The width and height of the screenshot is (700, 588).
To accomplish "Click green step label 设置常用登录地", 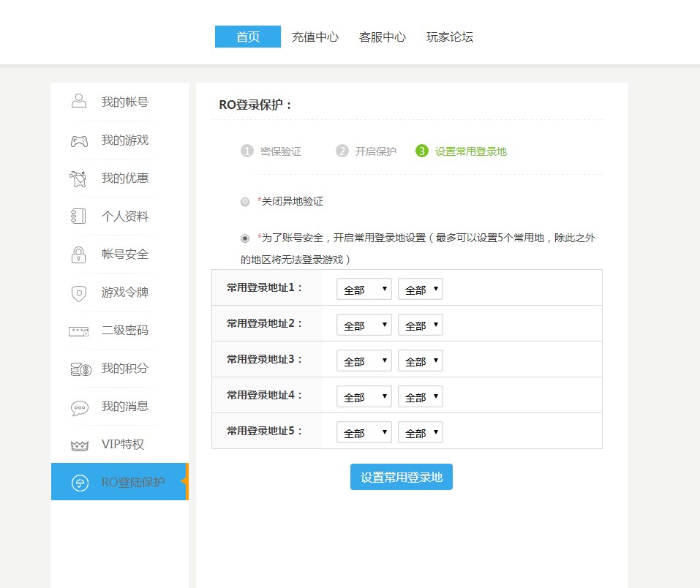I will [x=471, y=151].
